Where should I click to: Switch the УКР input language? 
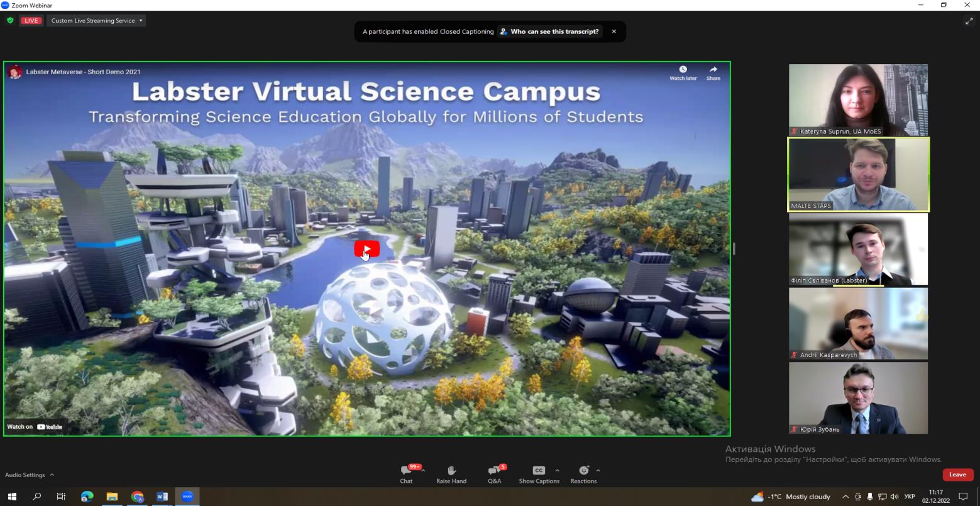coord(910,497)
